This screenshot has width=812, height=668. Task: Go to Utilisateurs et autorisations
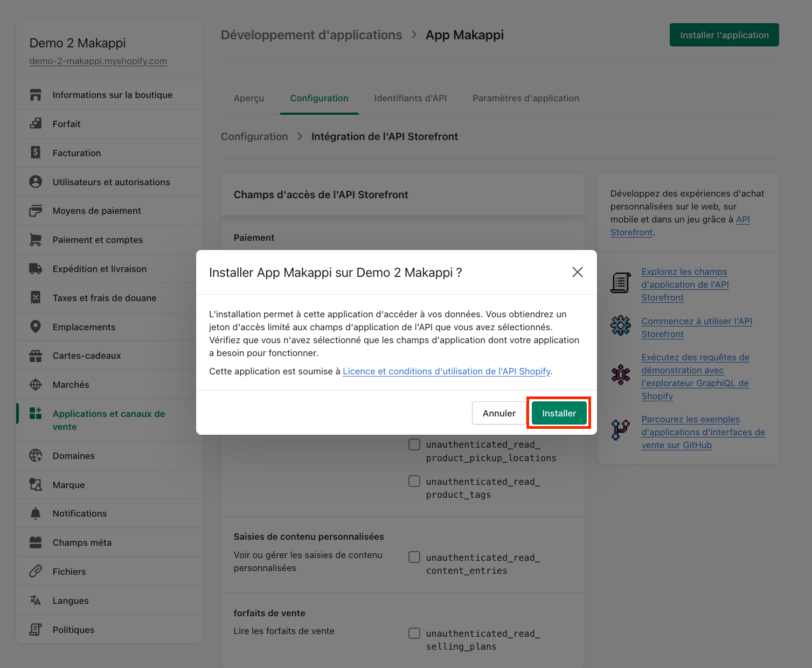pyautogui.click(x=109, y=182)
